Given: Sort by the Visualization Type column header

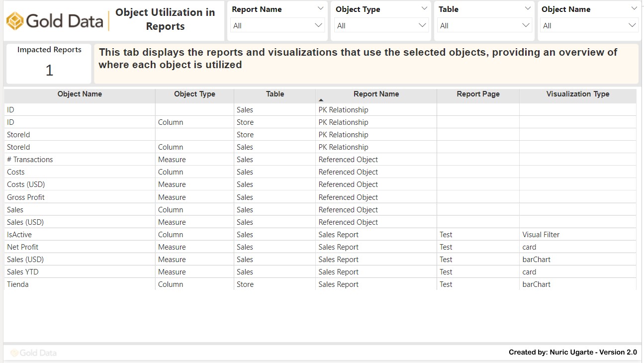Looking at the screenshot, I should click(577, 94).
